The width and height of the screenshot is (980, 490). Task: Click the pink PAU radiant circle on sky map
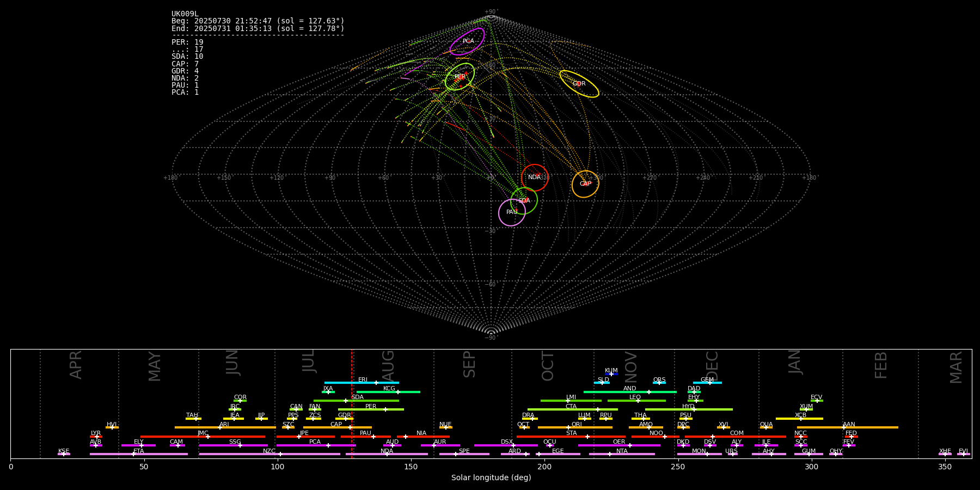[512, 212]
